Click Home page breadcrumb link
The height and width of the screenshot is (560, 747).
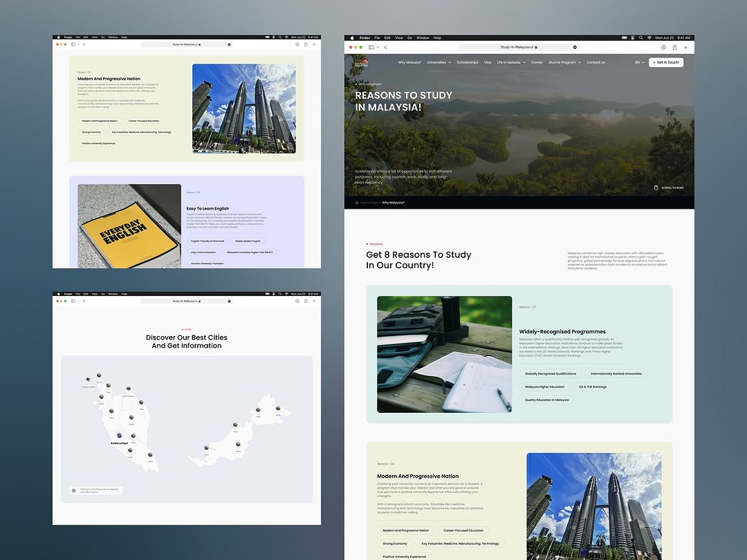click(x=369, y=203)
